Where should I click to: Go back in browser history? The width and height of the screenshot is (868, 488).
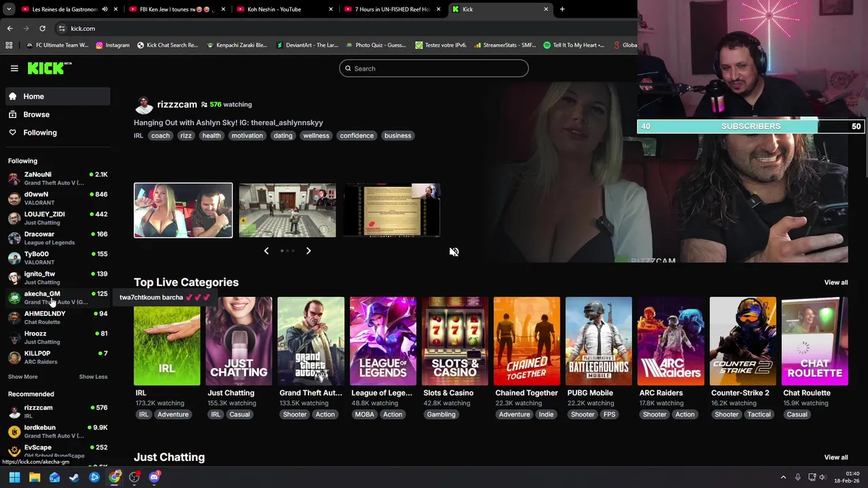coord(9,28)
